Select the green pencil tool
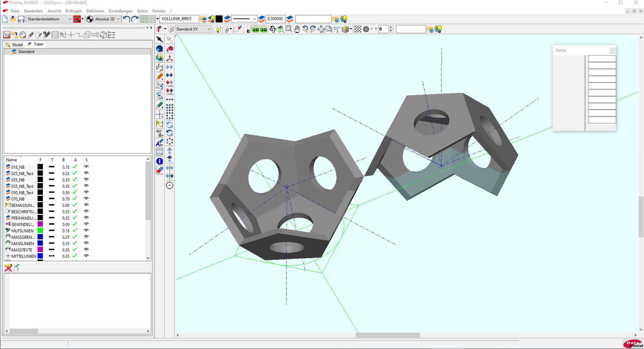This screenshot has height=349, width=644. pyautogui.click(x=160, y=105)
